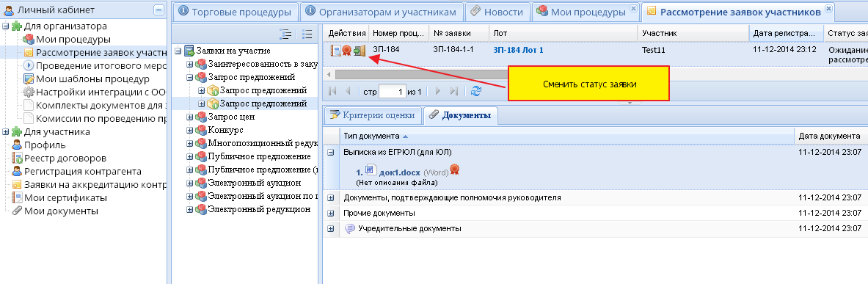The height and width of the screenshot is (284, 868).
Task: Click Мои сертификаты icon in sidebar
Action: tap(17, 197)
